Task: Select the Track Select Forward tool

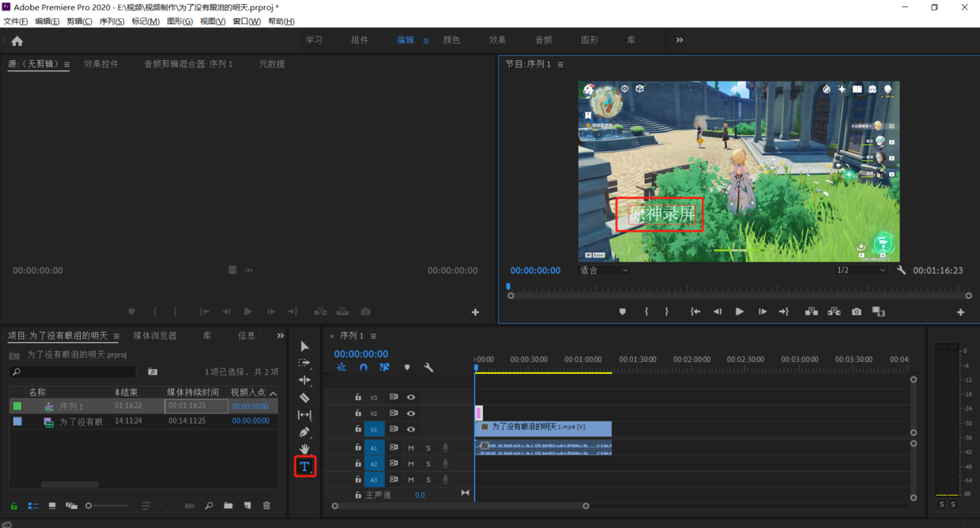Action: [x=304, y=363]
